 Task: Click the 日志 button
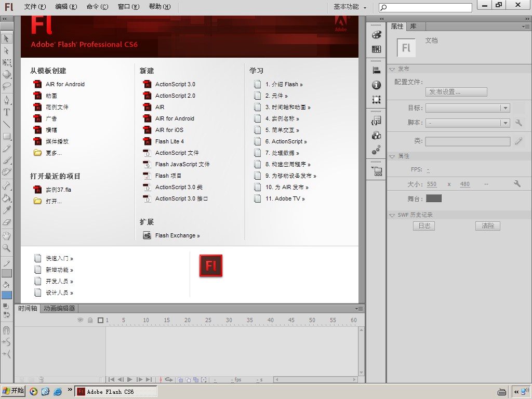coord(424,226)
